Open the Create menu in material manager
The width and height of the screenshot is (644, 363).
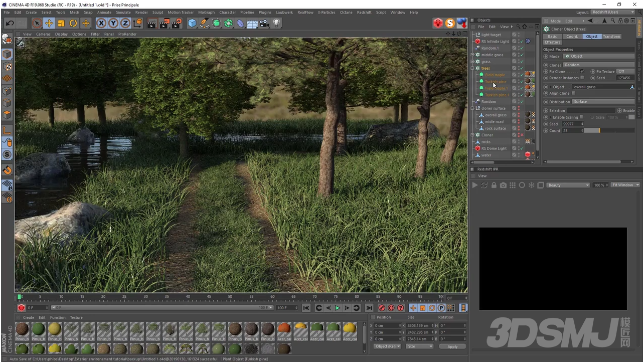pyautogui.click(x=29, y=317)
